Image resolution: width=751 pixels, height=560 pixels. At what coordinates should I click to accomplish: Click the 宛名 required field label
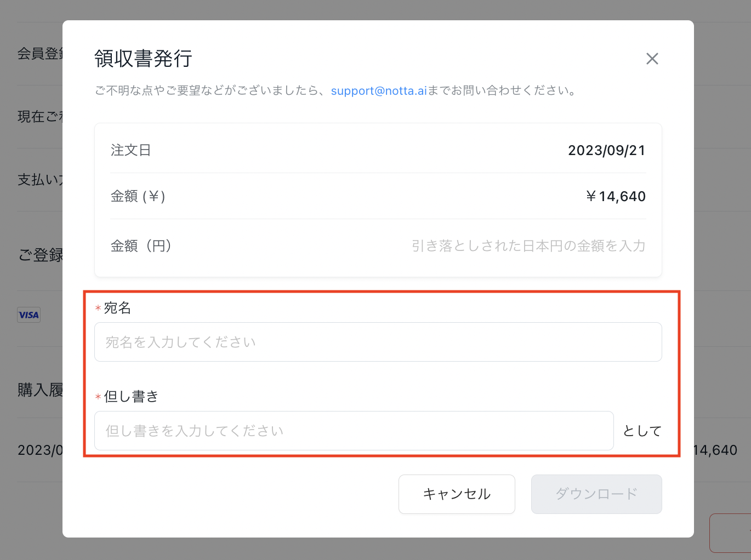[x=117, y=308]
